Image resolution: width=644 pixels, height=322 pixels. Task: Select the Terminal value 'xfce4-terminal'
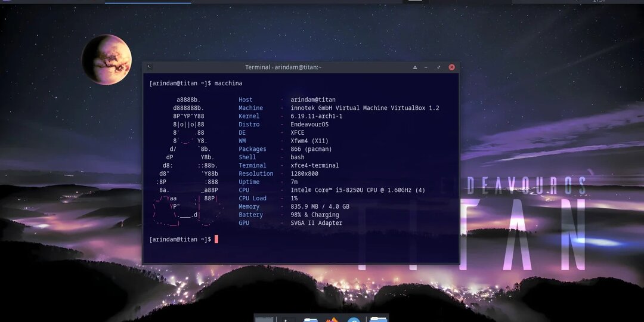coord(315,166)
